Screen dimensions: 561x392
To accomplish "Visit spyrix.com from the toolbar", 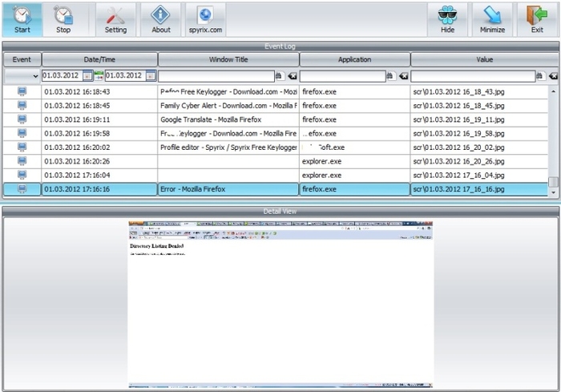I will point(205,20).
